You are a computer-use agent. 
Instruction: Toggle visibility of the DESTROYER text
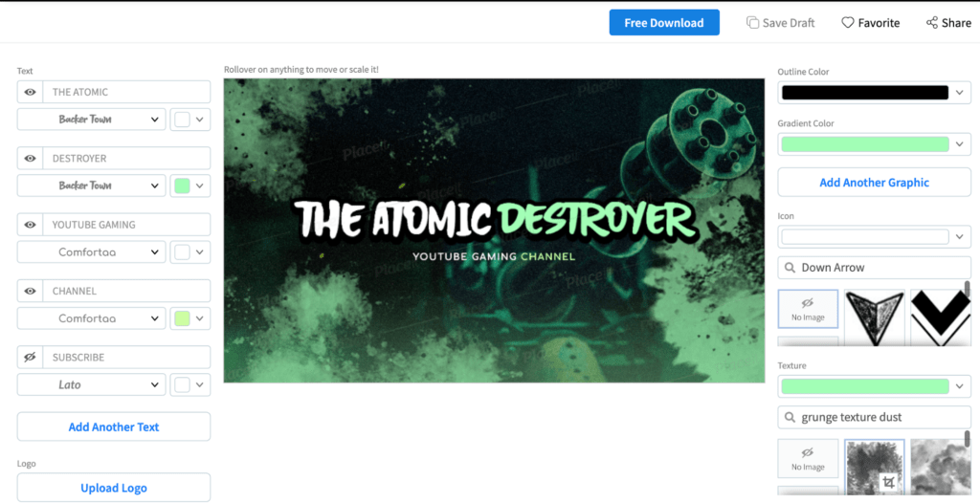pos(31,158)
